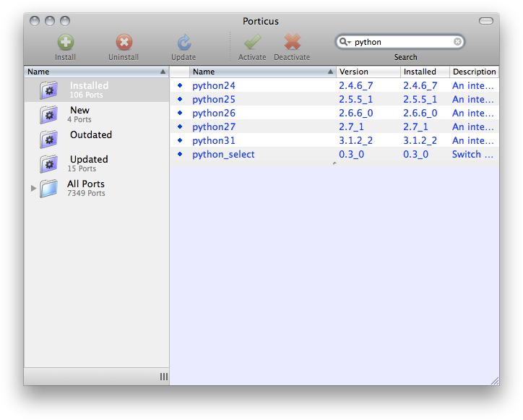Select the python25 port name
523x420 pixels.
214,100
